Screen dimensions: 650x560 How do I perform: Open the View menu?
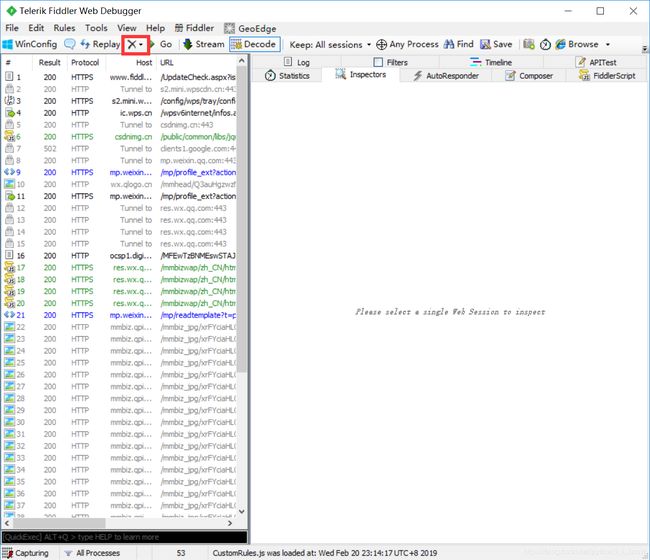point(126,28)
